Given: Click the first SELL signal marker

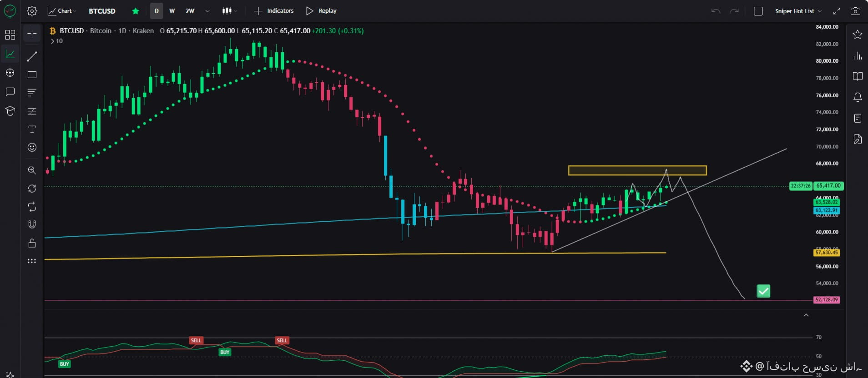Looking at the screenshot, I should pos(196,340).
